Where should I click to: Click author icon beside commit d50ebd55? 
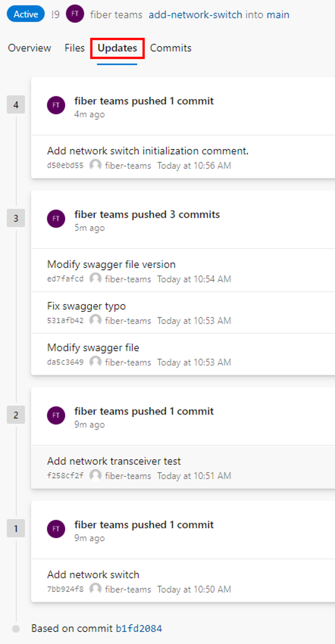95,165
